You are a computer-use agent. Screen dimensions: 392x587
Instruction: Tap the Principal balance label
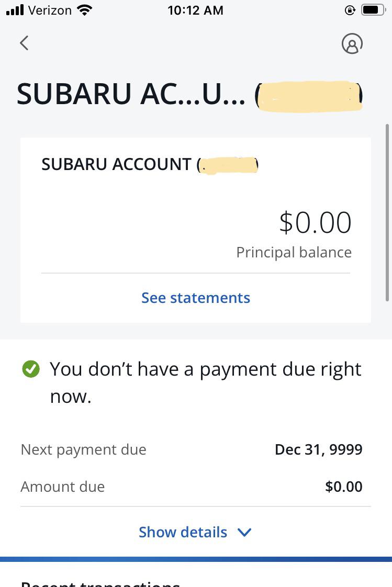click(294, 252)
